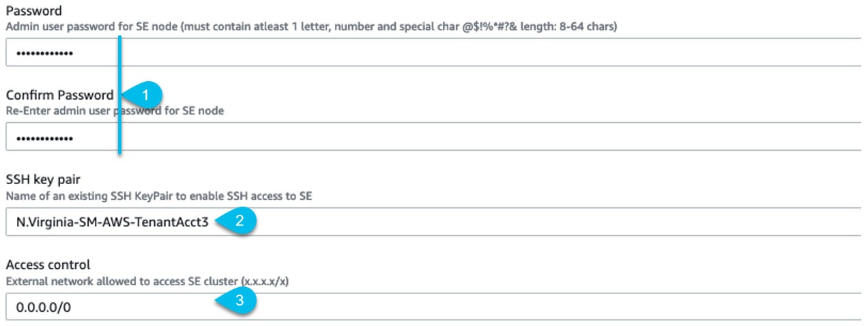This screenshot has width=868, height=326.
Task: Click the password requirements hint text
Action: point(312,27)
